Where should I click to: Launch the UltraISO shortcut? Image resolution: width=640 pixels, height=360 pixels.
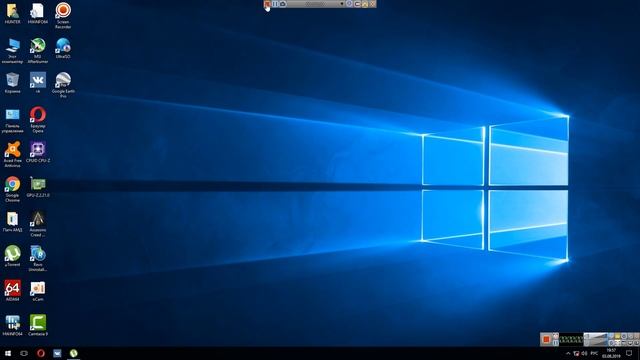[63, 48]
